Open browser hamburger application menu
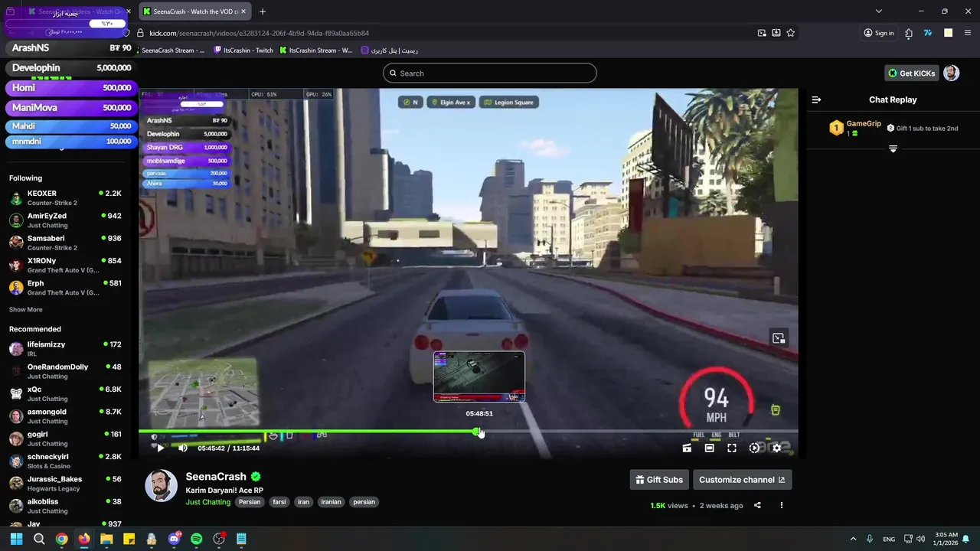Viewport: 980px width, 551px height. (x=968, y=33)
